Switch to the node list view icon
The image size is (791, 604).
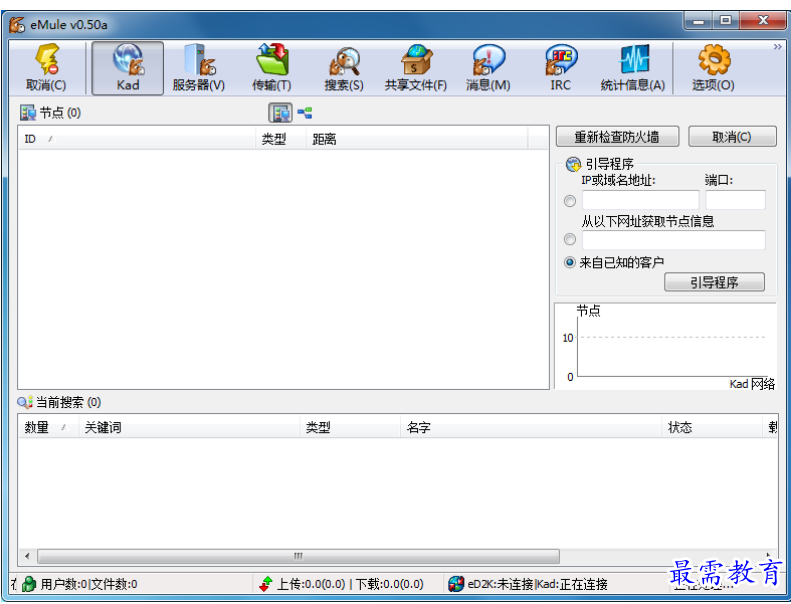coord(280,113)
